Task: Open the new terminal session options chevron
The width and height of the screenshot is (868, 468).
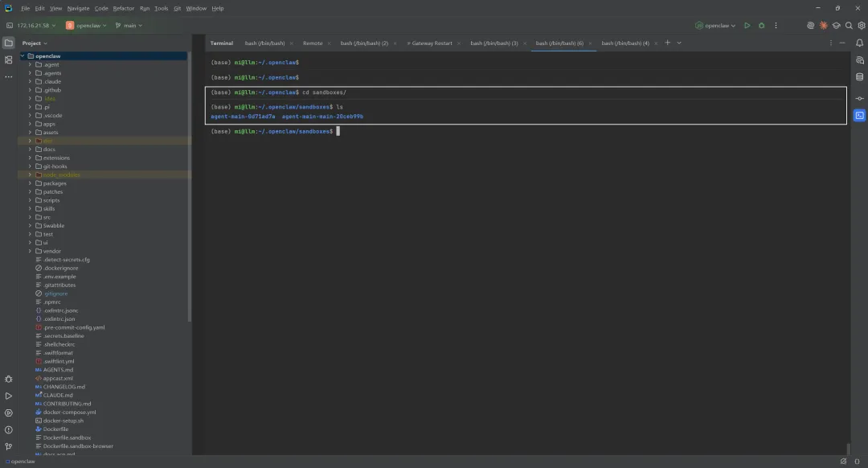Action: [679, 43]
